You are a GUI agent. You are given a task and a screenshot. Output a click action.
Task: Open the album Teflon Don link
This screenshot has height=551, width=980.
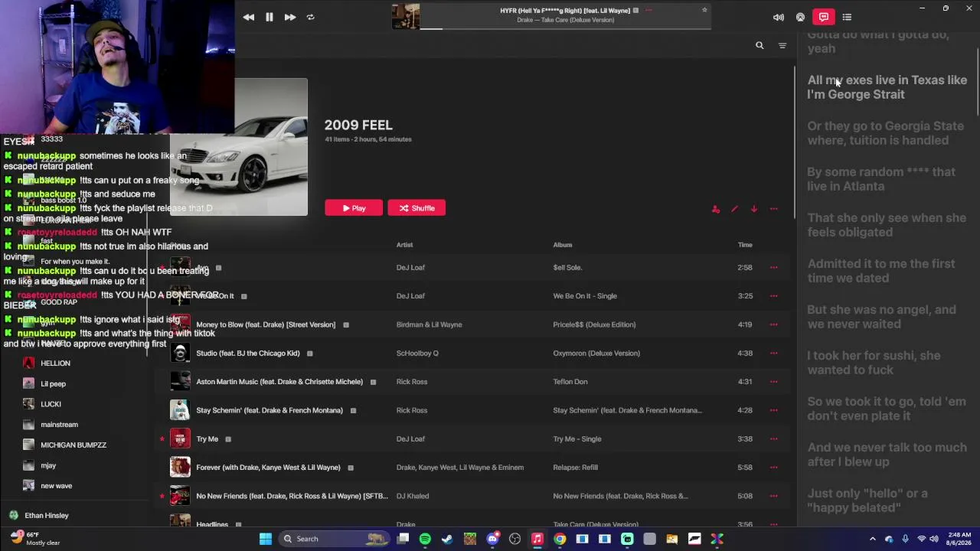coord(570,382)
